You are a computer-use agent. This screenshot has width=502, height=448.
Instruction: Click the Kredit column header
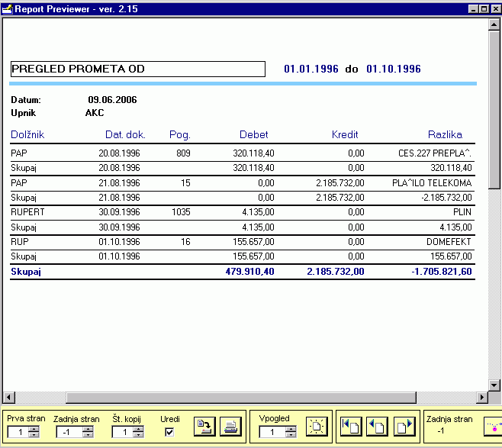coord(345,134)
